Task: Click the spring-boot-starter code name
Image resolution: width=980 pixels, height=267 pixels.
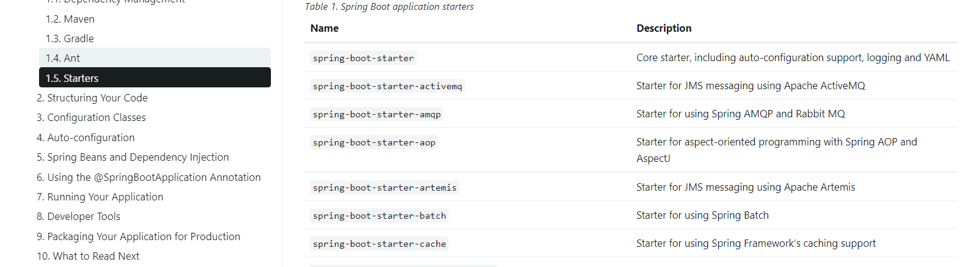Action: pos(363,58)
